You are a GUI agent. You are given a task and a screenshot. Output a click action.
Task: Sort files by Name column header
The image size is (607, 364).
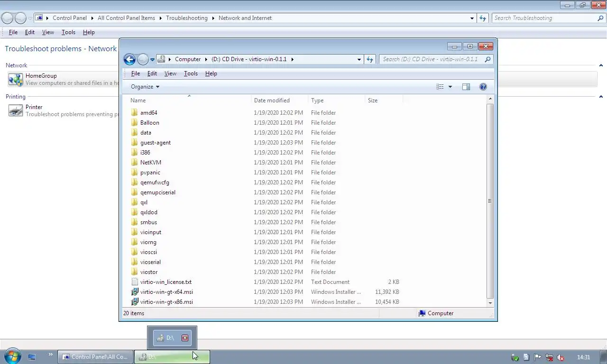click(x=189, y=100)
